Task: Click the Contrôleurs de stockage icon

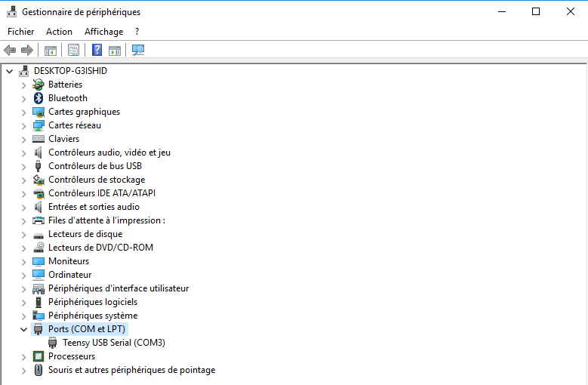Action: tap(38, 180)
